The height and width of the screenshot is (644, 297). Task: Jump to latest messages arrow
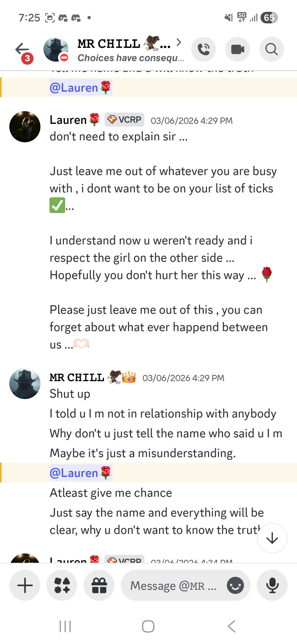tap(272, 538)
